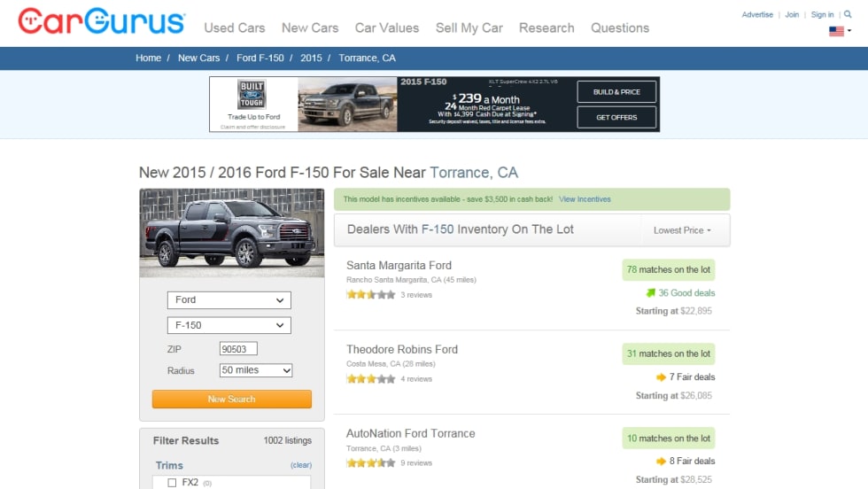The image size is (868, 489).
Task: Open the Ford make dropdown
Action: tap(229, 300)
